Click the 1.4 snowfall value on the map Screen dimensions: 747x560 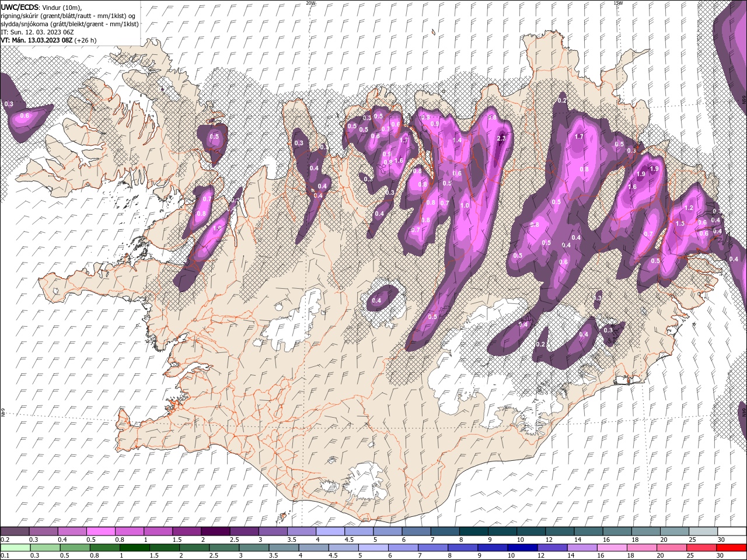click(457, 140)
